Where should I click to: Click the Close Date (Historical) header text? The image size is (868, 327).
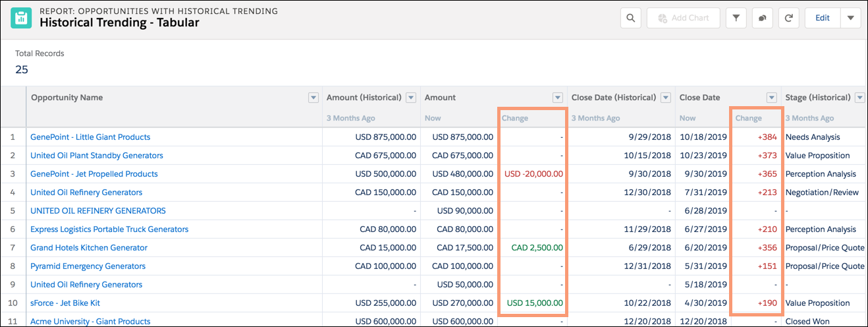tap(614, 98)
